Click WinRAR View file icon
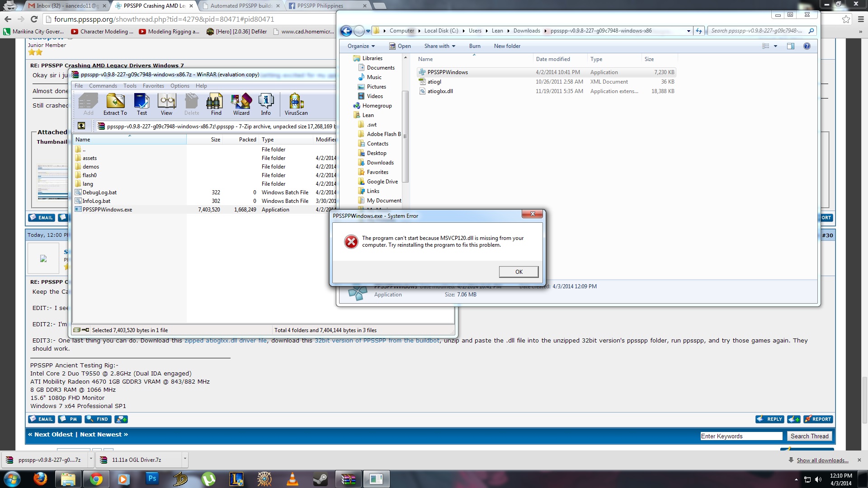868x488 pixels. pos(166,104)
